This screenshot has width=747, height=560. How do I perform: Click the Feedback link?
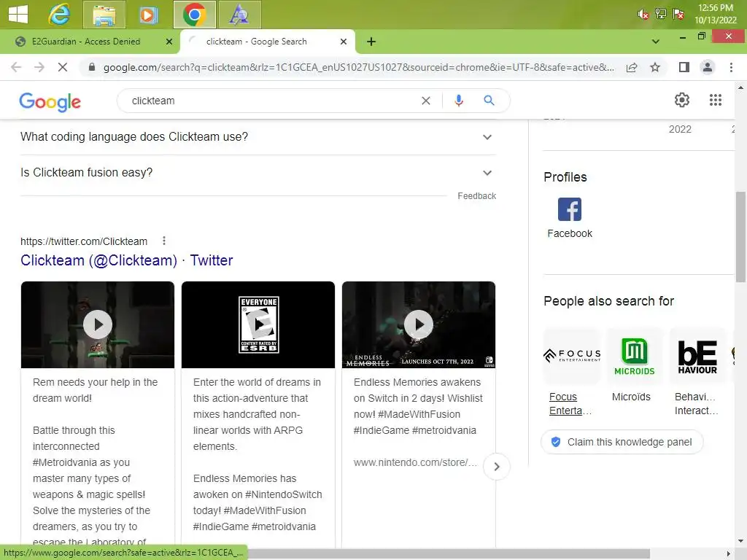[476, 196]
